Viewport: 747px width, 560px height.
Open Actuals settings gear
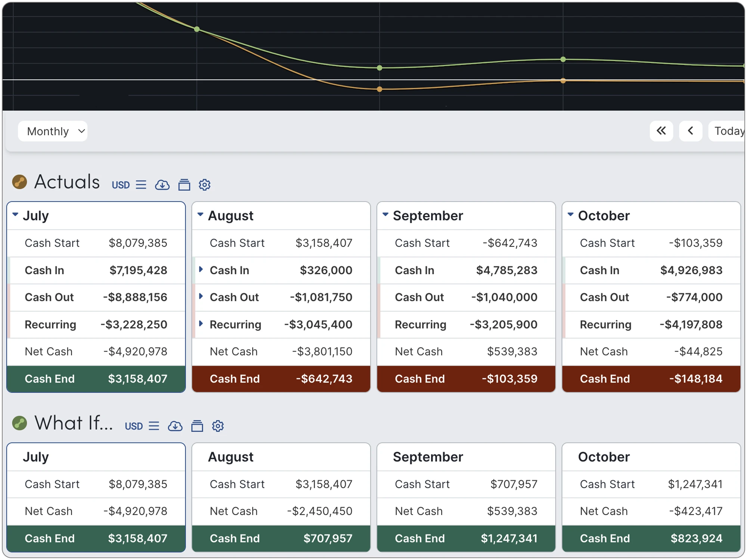(205, 185)
